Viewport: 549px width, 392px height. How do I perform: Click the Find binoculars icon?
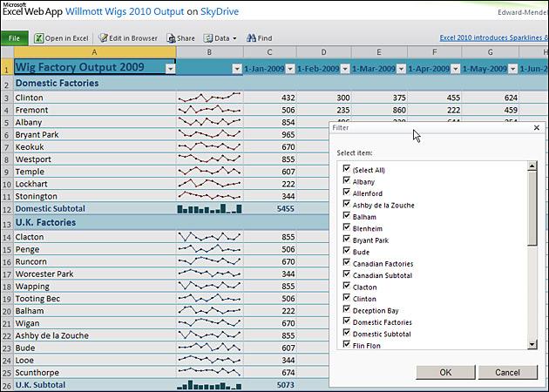coord(251,37)
